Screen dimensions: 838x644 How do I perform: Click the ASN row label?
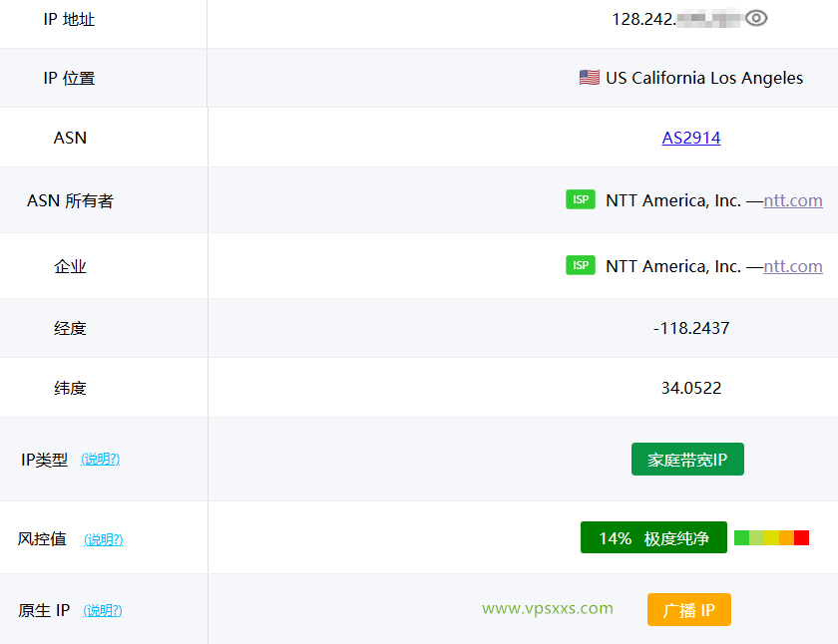click(70, 138)
